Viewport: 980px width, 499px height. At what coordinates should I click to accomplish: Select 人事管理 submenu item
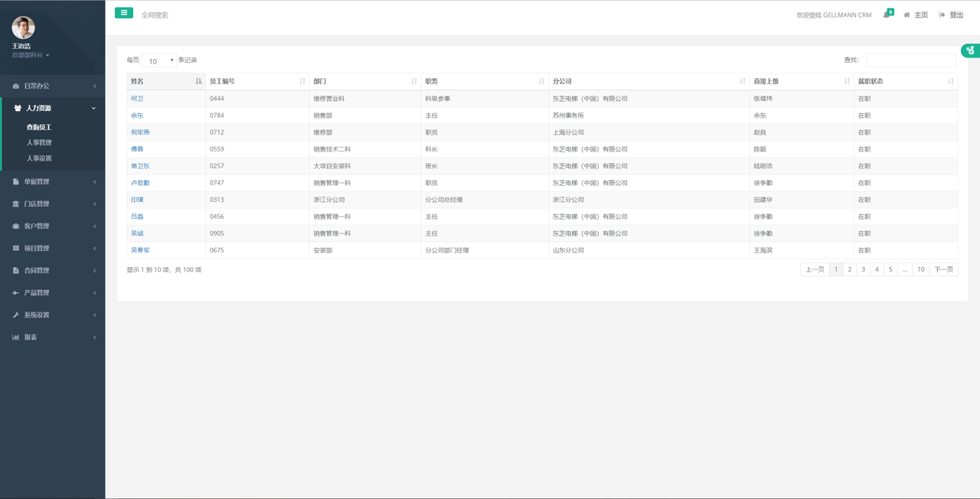(x=39, y=143)
